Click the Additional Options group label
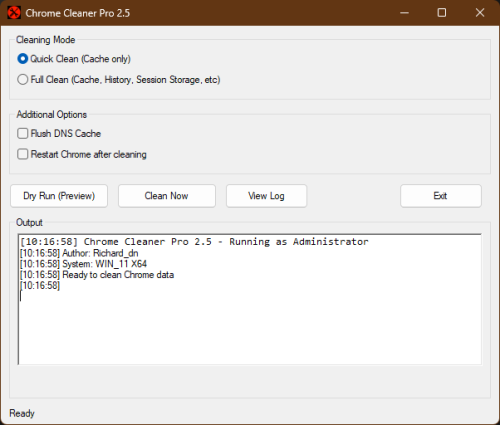 pyautogui.click(x=52, y=115)
